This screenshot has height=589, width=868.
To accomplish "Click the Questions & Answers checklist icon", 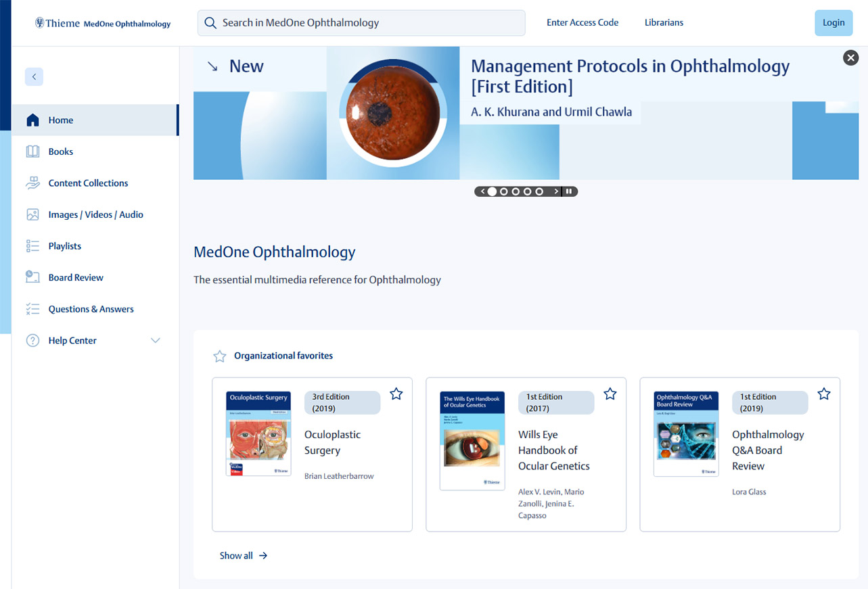I will point(32,309).
